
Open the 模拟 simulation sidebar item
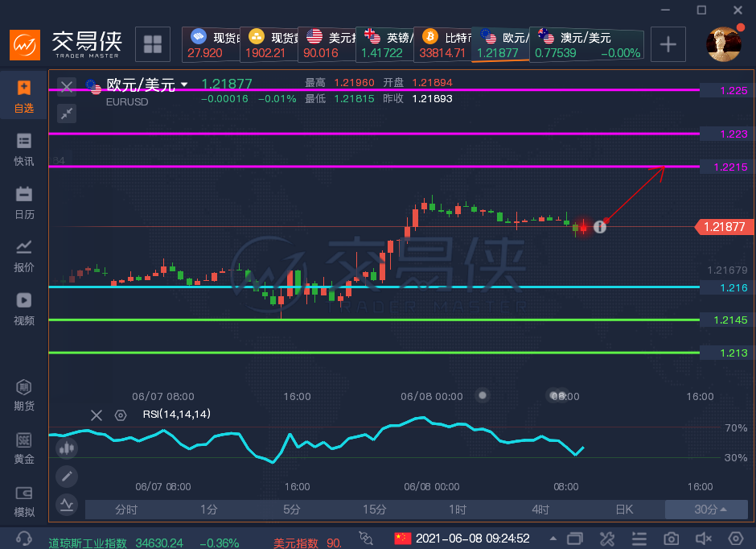coord(23,501)
